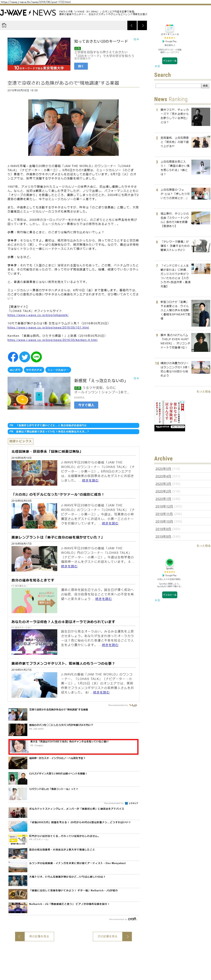Viewport: 211px width, 980px height.
Task: Open recommended 老後2000万円 article
Action: tap(80, 822)
